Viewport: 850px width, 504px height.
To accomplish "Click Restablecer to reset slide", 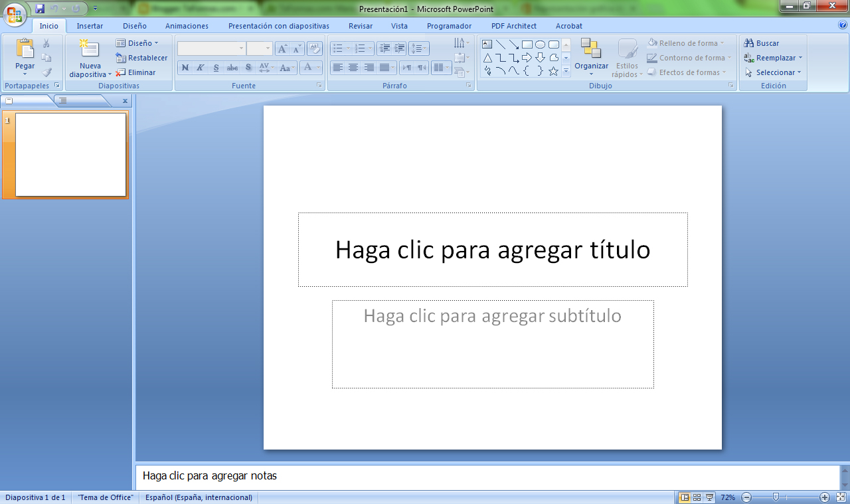I will click(x=141, y=58).
